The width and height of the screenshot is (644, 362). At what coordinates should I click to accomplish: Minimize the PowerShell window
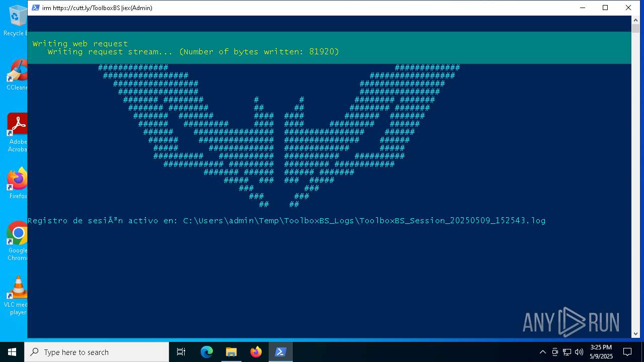coord(583,8)
